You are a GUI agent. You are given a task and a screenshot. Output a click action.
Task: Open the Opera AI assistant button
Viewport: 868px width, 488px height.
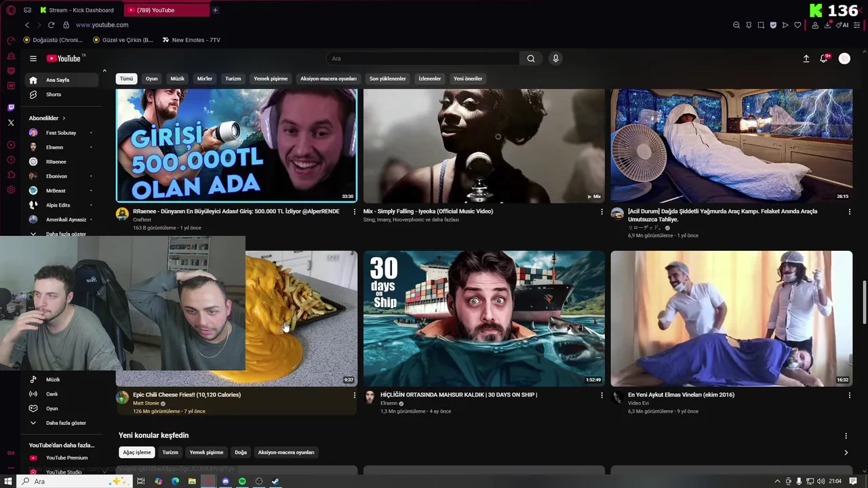tap(842, 25)
